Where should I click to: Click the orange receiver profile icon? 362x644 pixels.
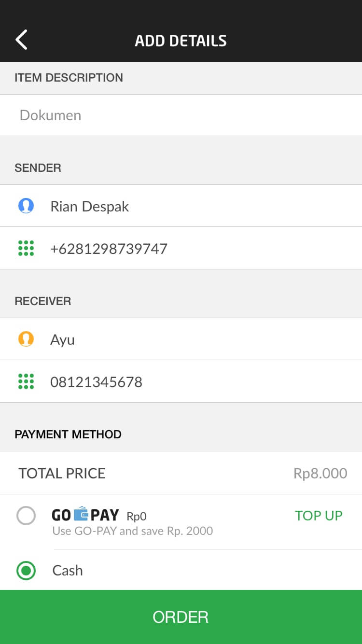point(26,339)
